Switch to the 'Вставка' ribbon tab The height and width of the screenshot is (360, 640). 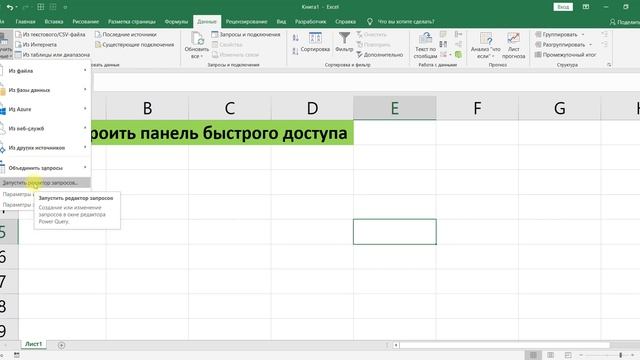coord(54,22)
